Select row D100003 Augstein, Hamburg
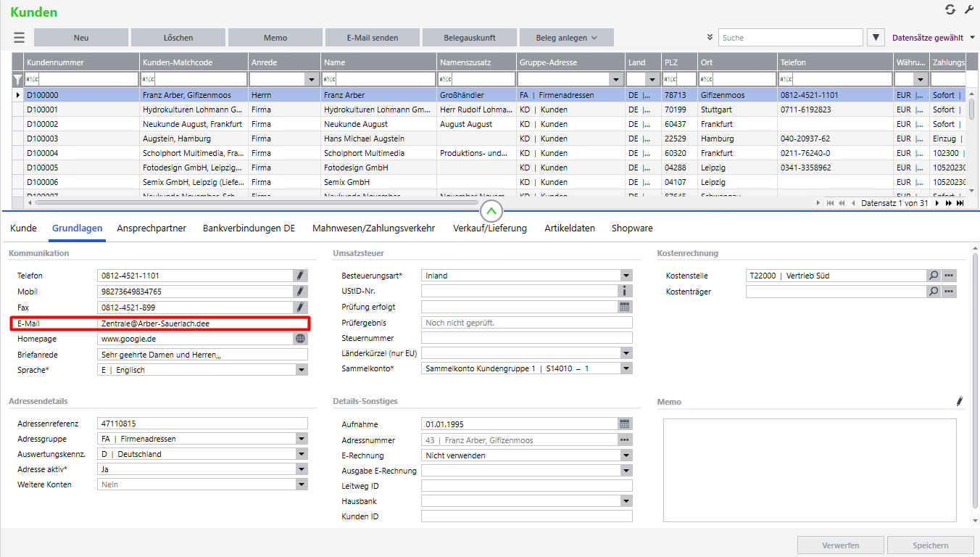Screen dimensions: 980x557 (x=490, y=139)
